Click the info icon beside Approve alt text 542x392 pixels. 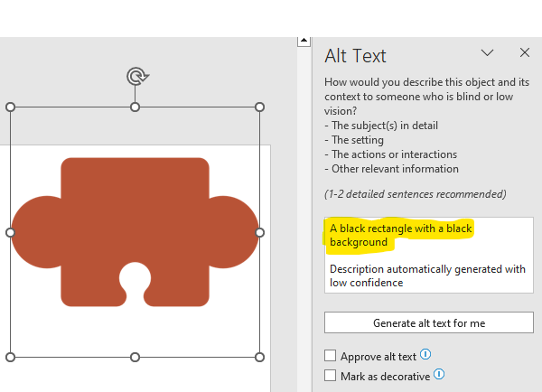(425, 354)
